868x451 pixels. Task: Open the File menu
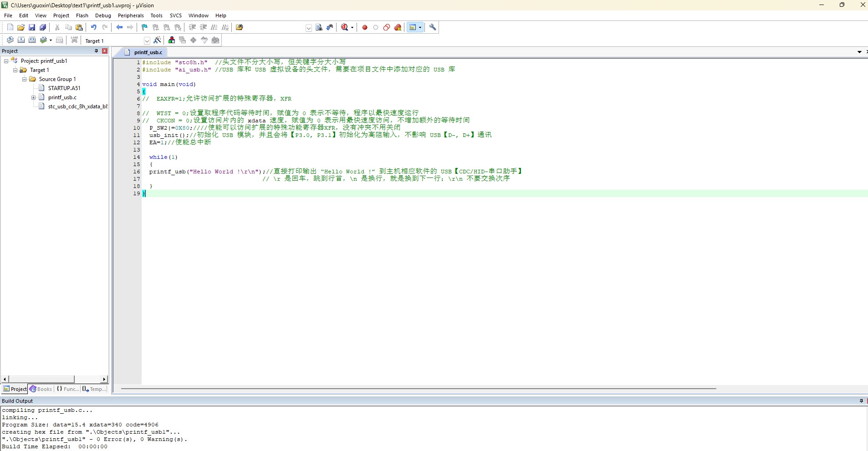tap(8, 15)
